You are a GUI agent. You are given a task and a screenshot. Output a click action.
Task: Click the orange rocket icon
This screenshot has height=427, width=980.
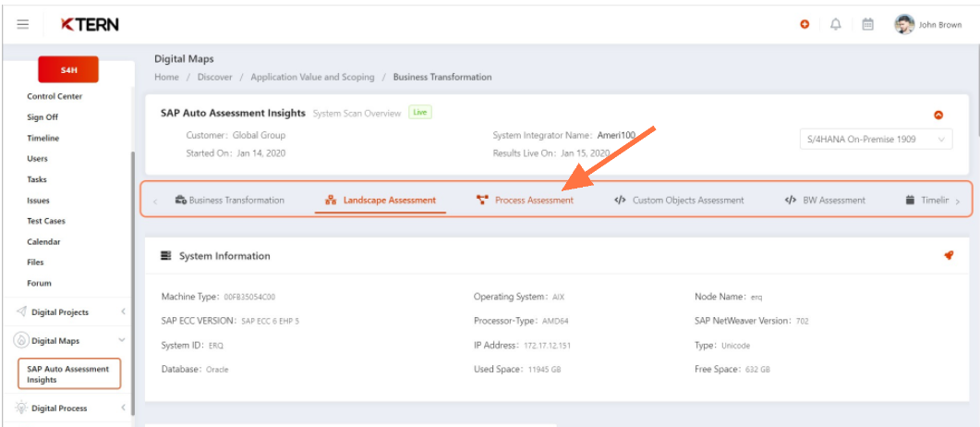pyautogui.click(x=948, y=255)
